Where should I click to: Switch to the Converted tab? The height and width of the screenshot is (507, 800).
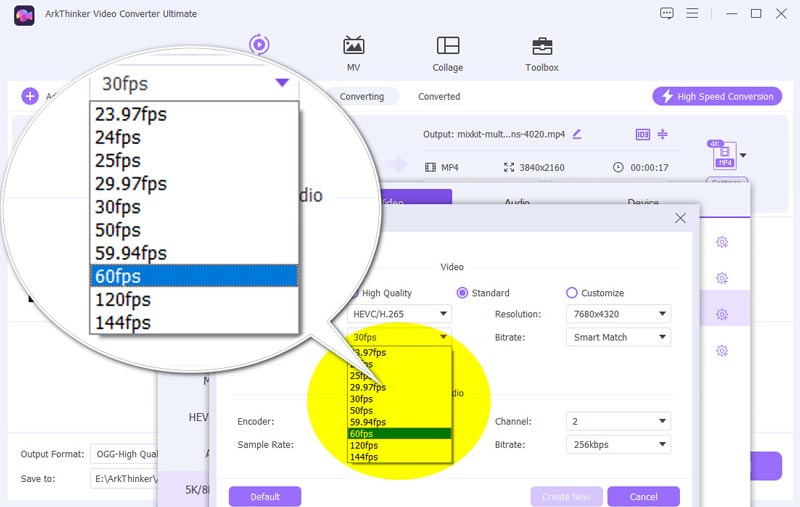[439, 96]
